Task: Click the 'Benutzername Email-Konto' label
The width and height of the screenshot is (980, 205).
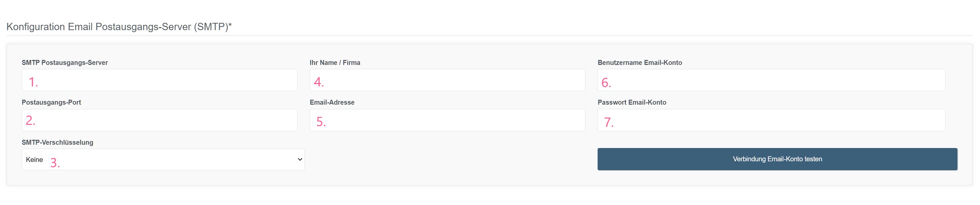Action: 640,63
